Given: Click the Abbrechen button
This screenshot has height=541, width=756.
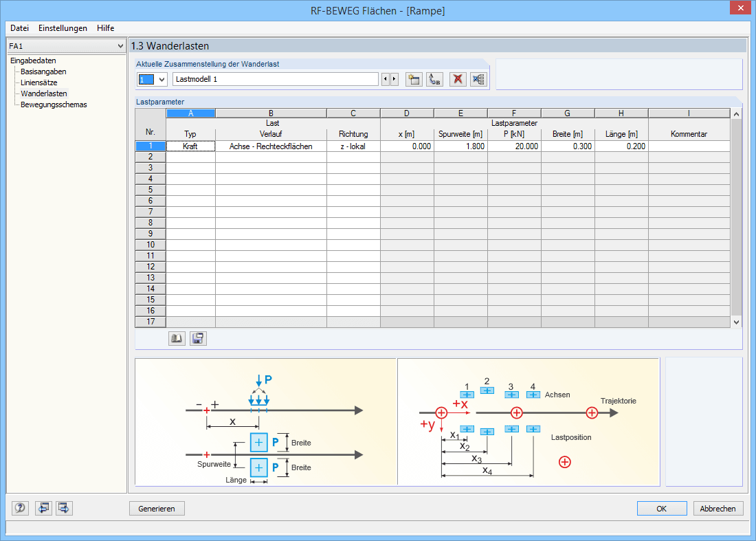Looking at the screenshot, I should 718,508.
